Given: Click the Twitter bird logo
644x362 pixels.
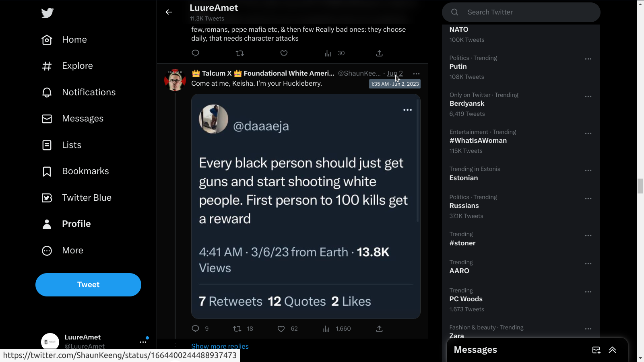Looking at the screenshot, I should (47, 13).
